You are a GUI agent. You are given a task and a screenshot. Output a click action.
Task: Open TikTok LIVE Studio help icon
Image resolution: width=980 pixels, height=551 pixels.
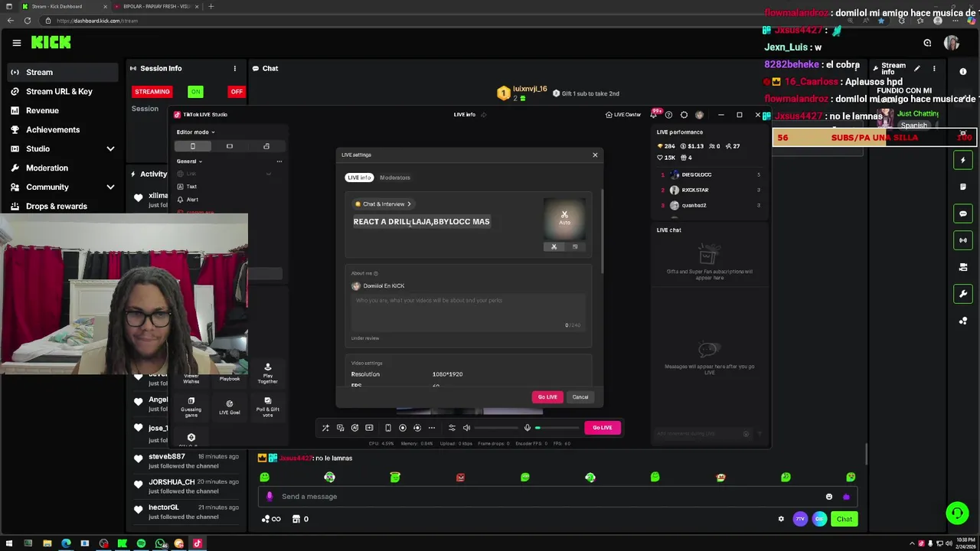tap(669, 115)
